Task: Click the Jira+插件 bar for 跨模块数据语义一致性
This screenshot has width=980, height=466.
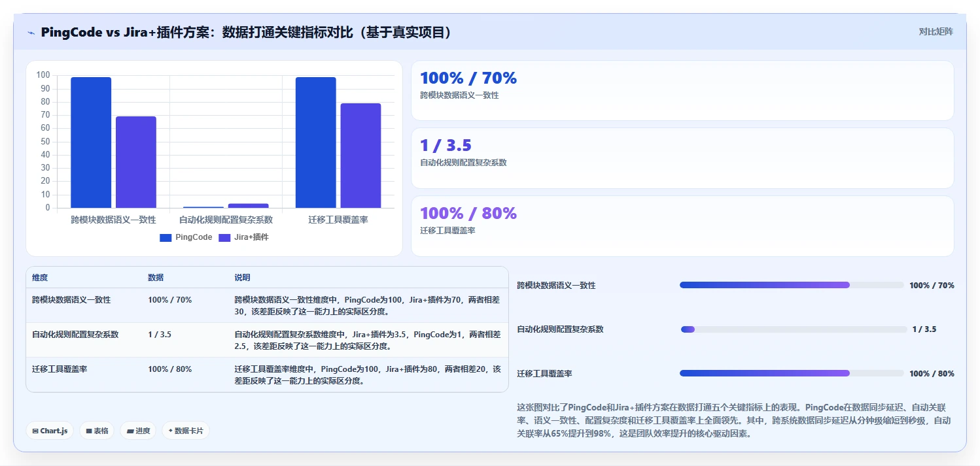Action: click(x=136, y=162)
